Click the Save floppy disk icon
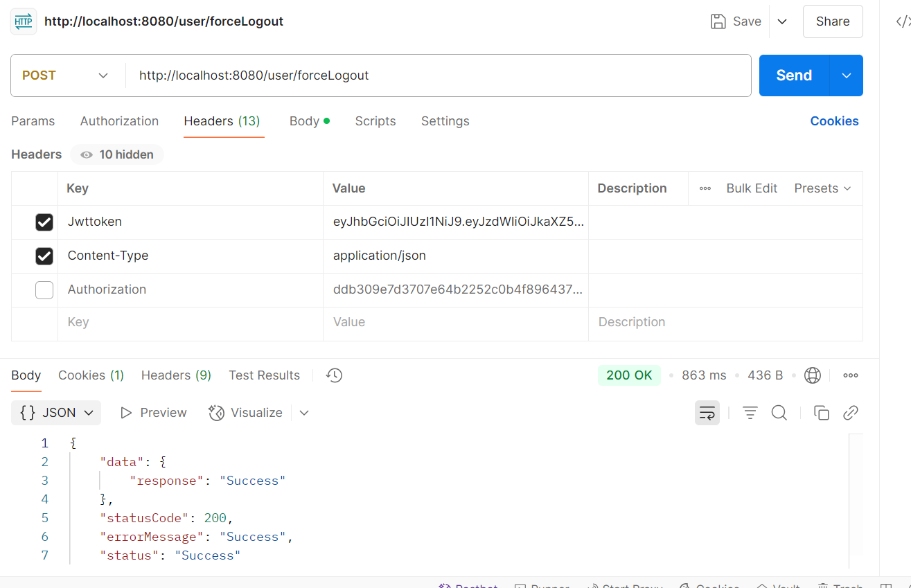This screenshot has height=588, width=911. point(718,21)
